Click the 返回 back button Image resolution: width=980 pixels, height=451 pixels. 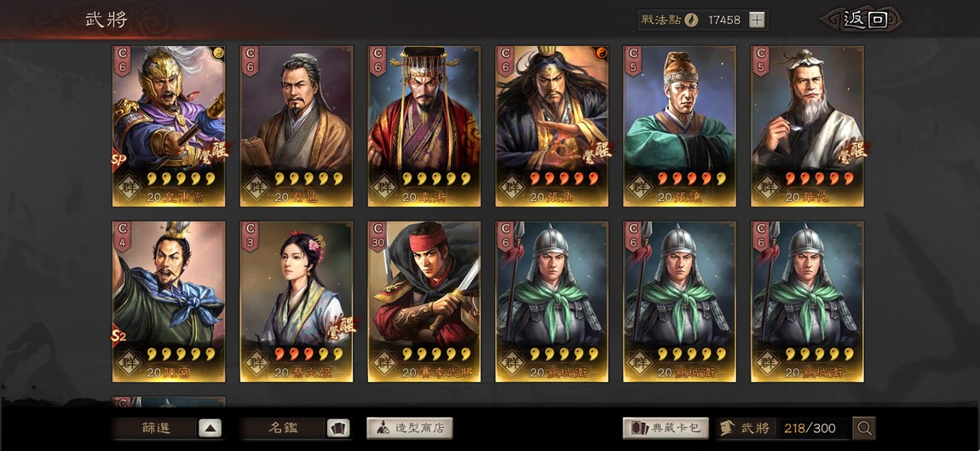pyautogui.click(x=862, y=20)
